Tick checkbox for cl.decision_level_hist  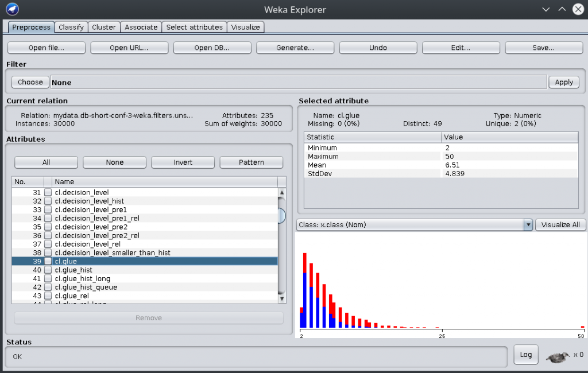click(x=48, y=201)
